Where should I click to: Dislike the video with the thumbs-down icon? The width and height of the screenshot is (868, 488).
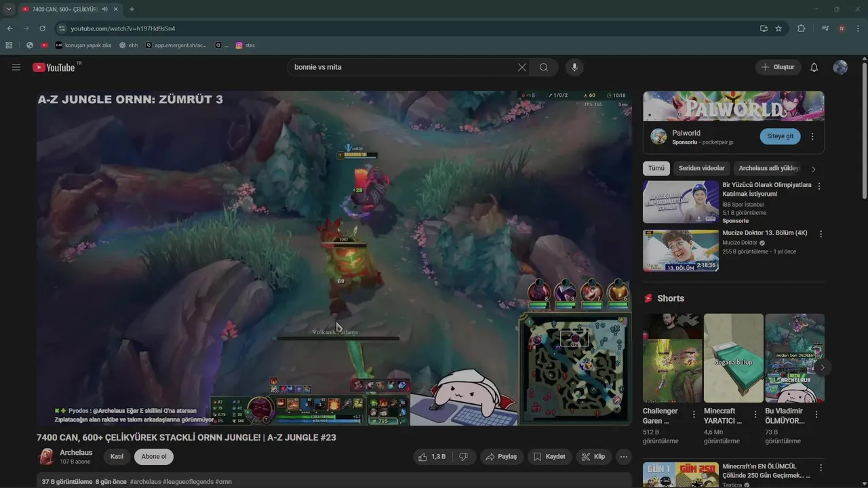464,457
